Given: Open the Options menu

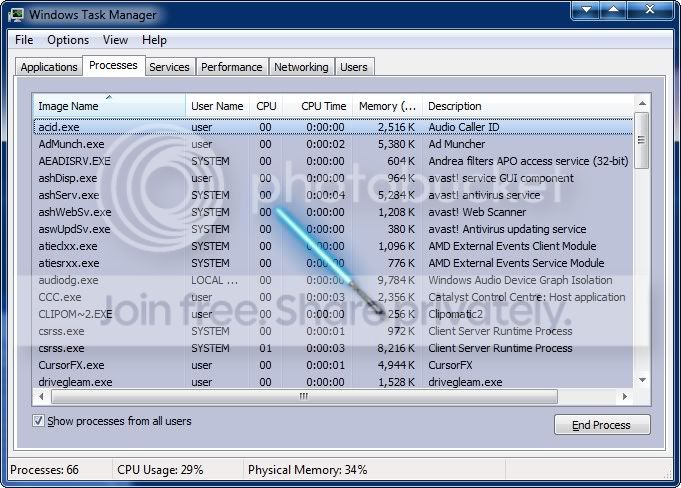Looking at the screenshot, I should coord(68,40).
